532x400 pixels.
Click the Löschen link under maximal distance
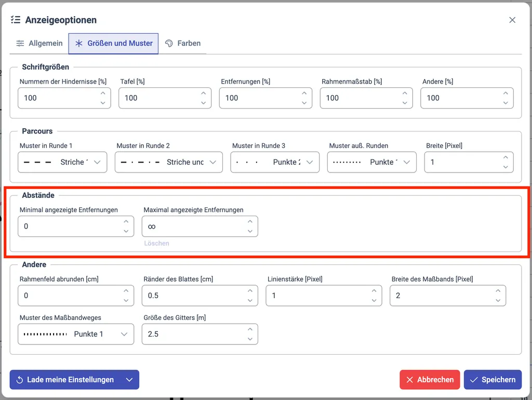click(156, 244)
